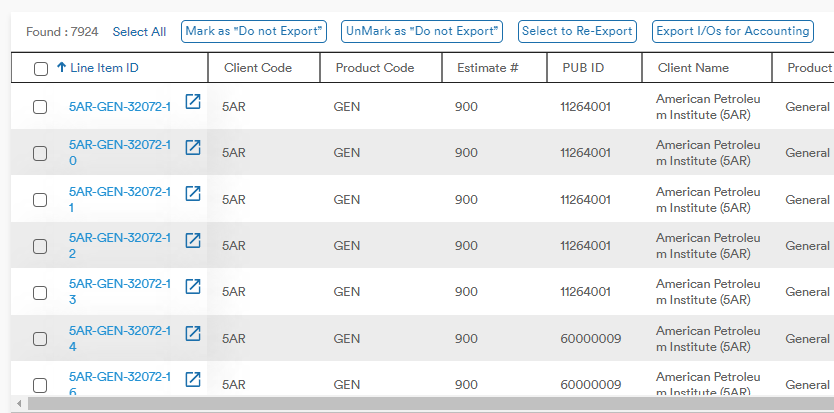Image resolution: width=834 pixels, height=413 pixels.
Task: Click Estimate 900 in row 5AR-GEN-32072-10
Action: [466, 153]
